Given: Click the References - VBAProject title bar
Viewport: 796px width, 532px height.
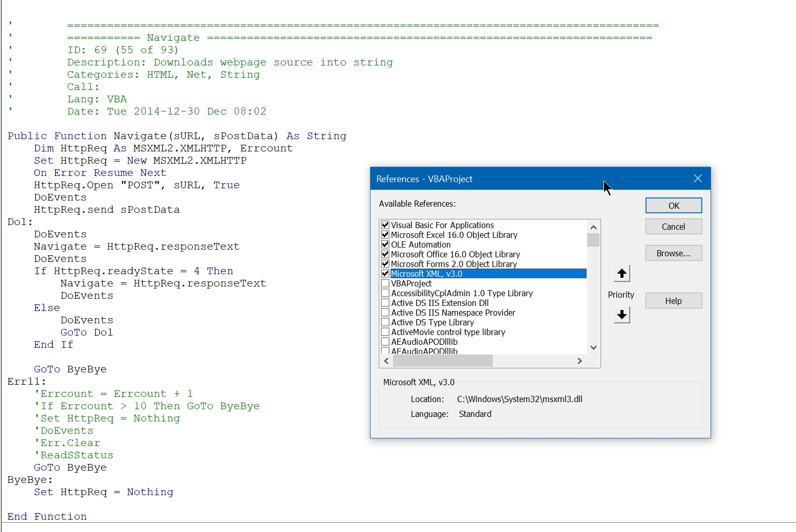Looking at the screenshot, I should [486, 179].
